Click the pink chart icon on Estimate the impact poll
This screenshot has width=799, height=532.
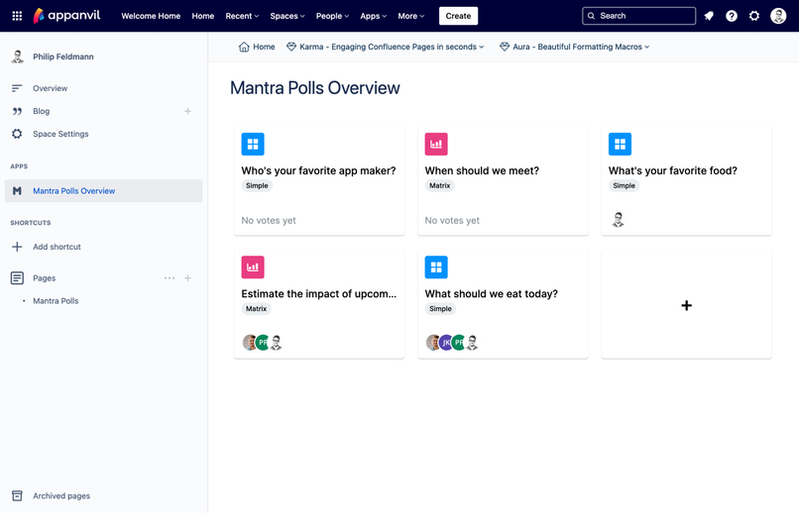253,267
